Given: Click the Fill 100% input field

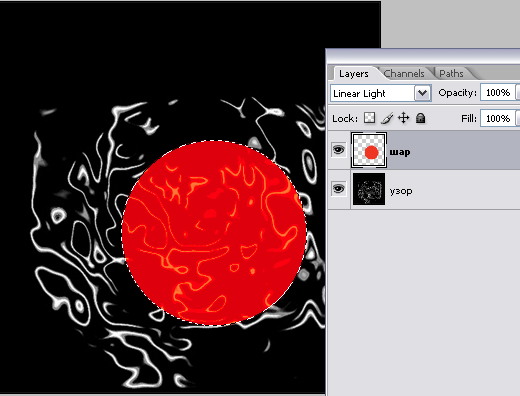Looking at the screenshot, I should 498,118.
